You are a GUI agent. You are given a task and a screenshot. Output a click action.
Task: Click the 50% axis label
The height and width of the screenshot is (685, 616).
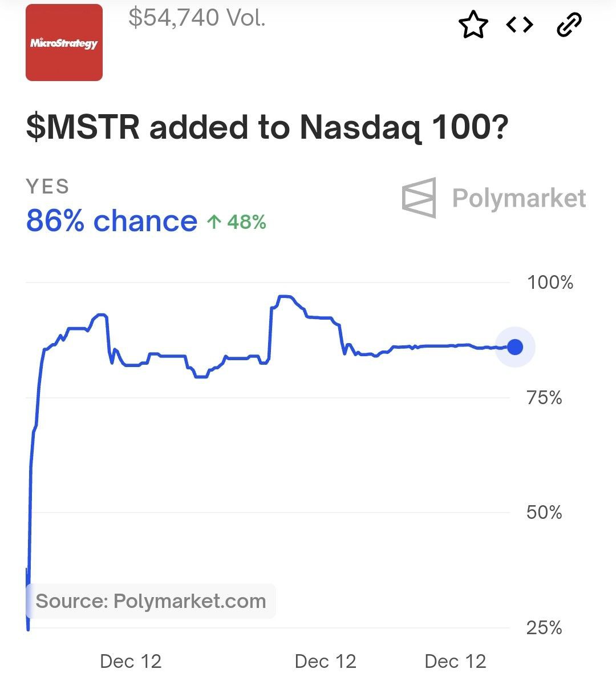[x=544, y=513]
